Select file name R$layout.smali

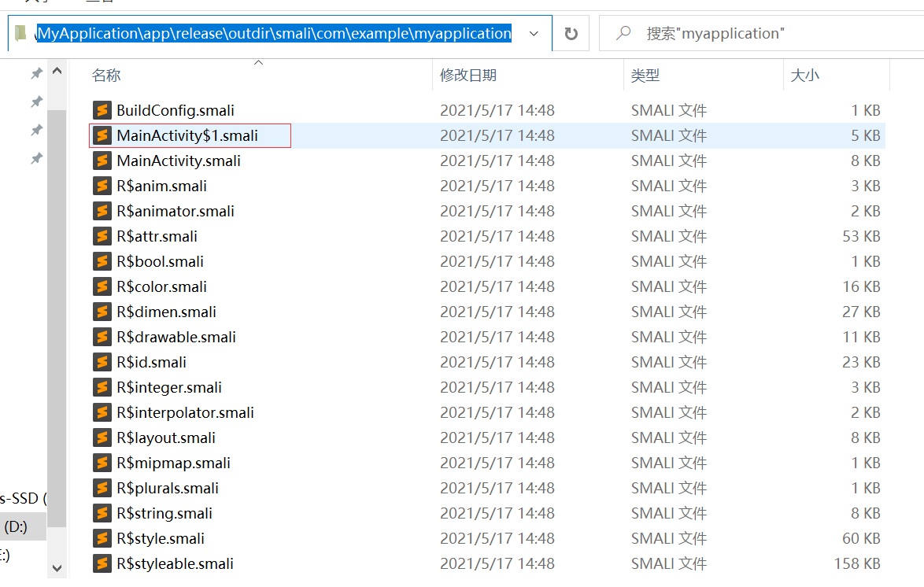pyautogui.click(x=165, y=438)
